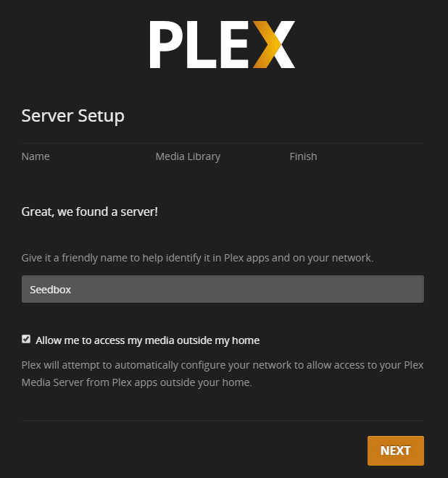The image size is (448, 478).
Task: Toggle the outside-home access checkbox
Action: tap(26, 339)
